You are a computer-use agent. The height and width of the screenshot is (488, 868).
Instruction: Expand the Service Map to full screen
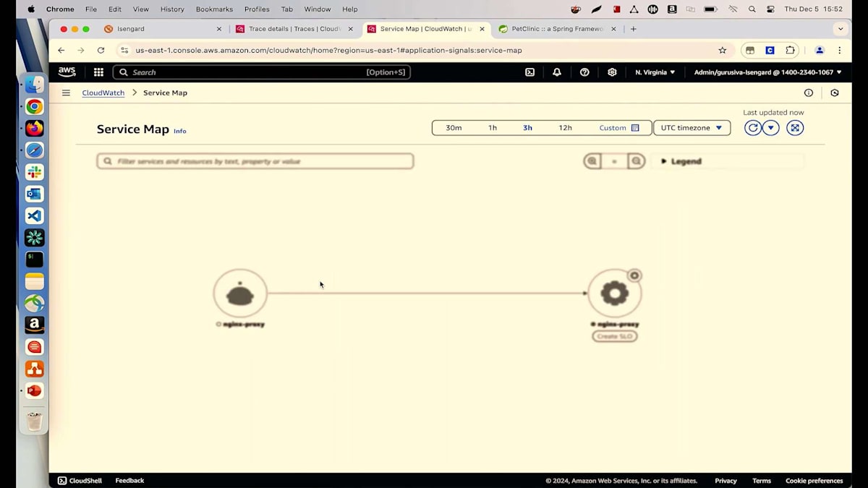(795, 128)
